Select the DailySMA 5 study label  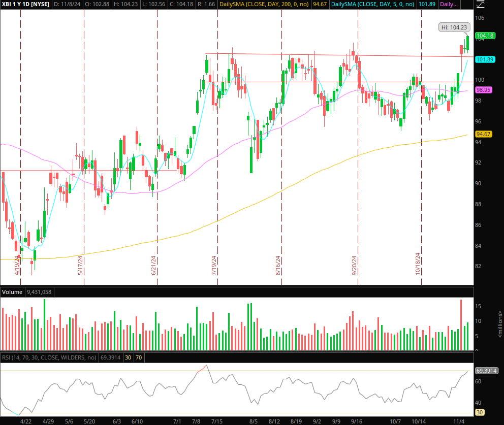coord(372,4)
